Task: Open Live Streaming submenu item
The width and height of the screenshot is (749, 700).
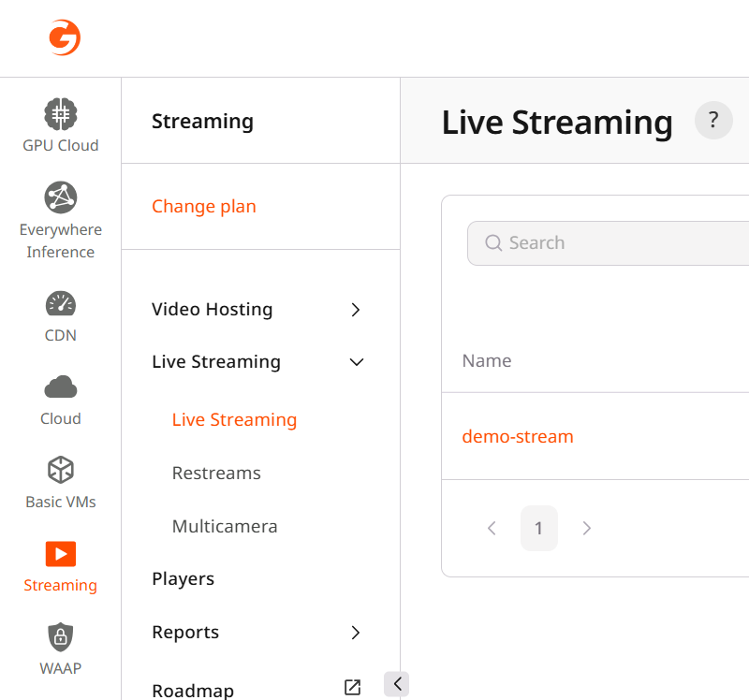Action: point(235,419)
